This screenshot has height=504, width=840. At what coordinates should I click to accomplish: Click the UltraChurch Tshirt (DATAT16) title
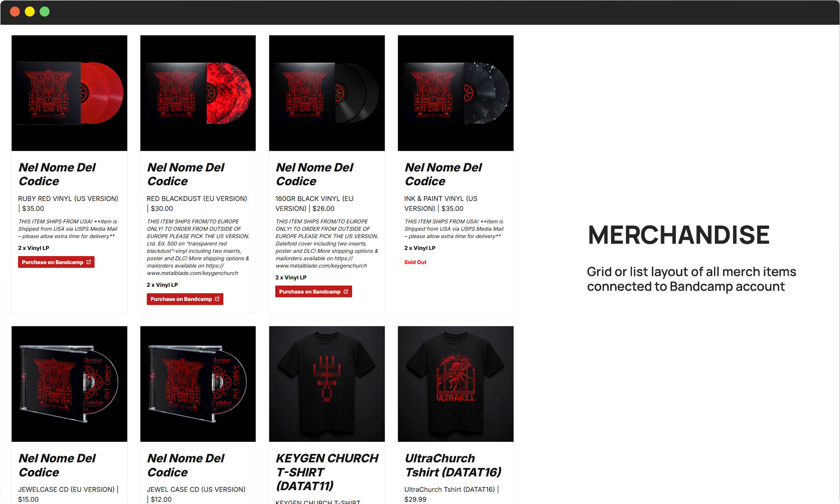[453, 465]
